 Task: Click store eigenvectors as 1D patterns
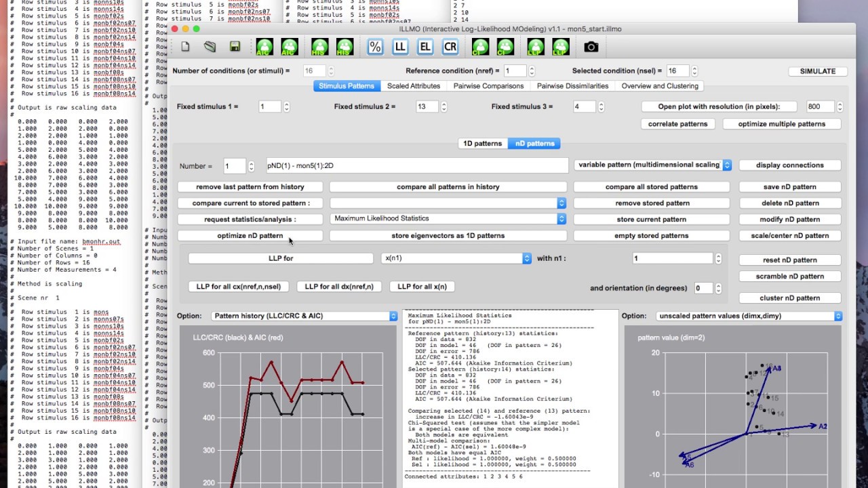[448, 236]
